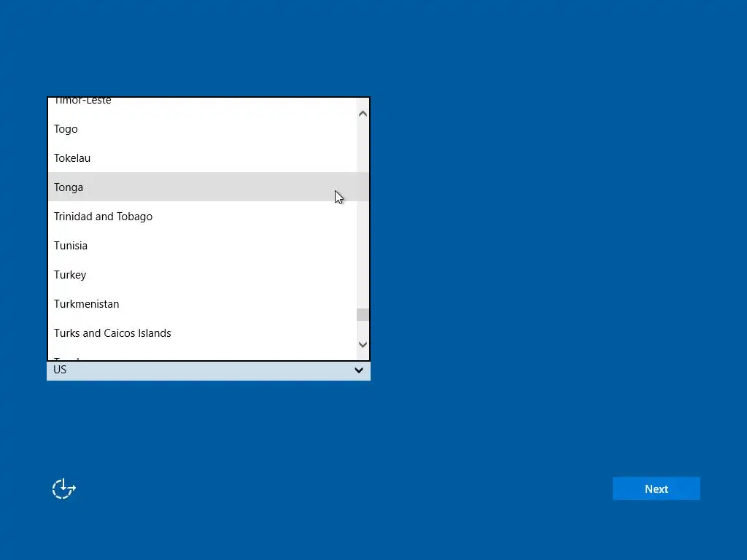The height and width of the screenshot is (560, 747).
Task: Click the Next button
Action: (656, 489)
